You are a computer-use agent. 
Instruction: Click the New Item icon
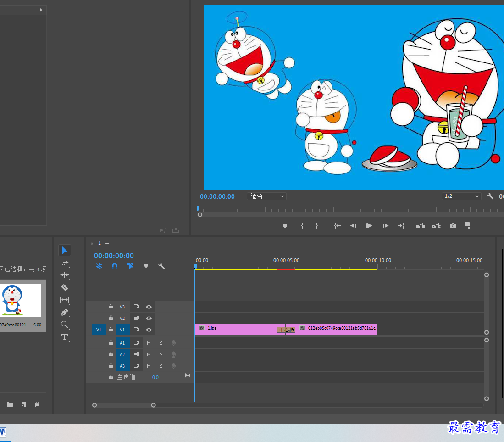click(24, 404)
